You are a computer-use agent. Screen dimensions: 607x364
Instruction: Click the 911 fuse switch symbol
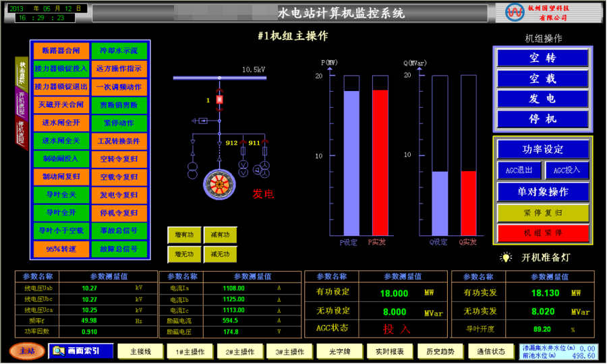pyautogui.click(x=264, y=150)
